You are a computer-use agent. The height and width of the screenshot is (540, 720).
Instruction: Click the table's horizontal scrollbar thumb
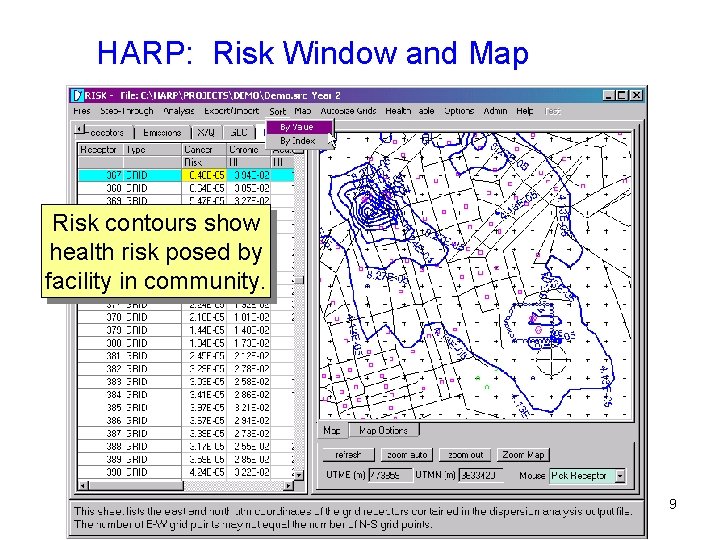click(x=136, y=485)
